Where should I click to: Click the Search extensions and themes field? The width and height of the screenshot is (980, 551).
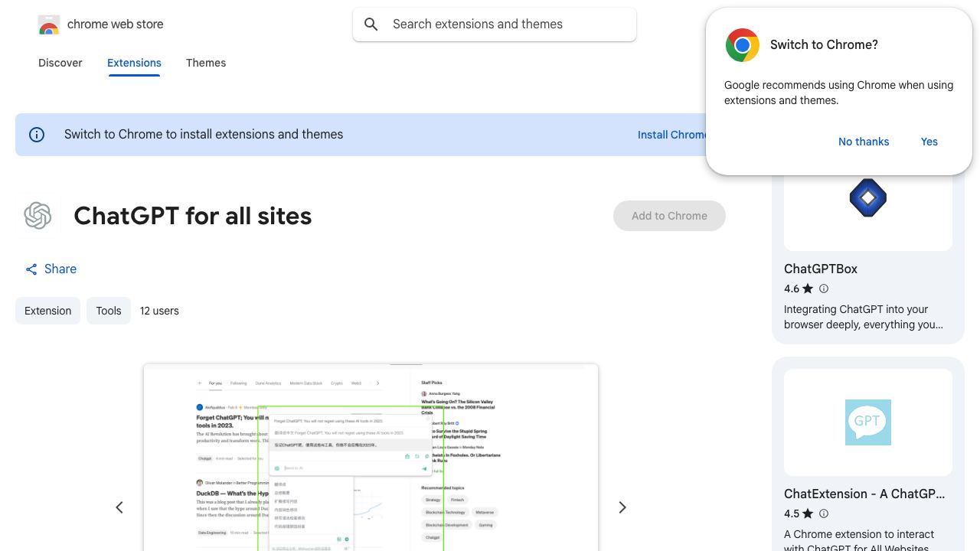[495, 24]
